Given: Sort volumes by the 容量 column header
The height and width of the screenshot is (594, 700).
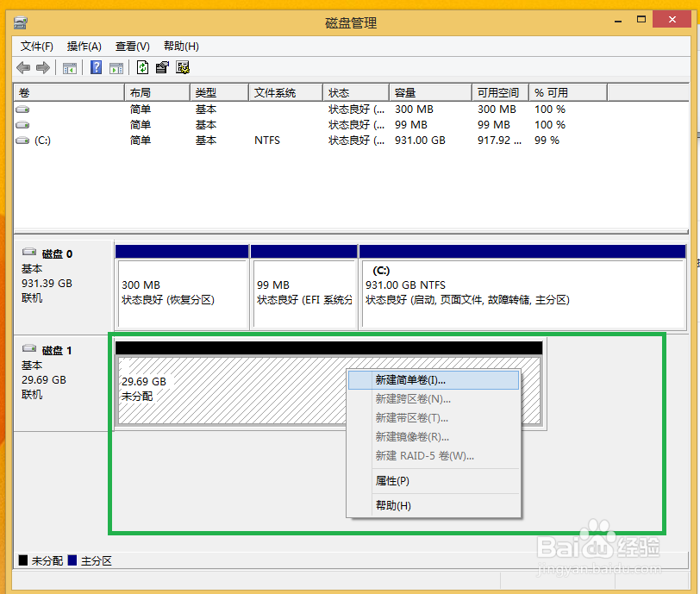Looking at the screenshot, I should [x=407, y=91].
